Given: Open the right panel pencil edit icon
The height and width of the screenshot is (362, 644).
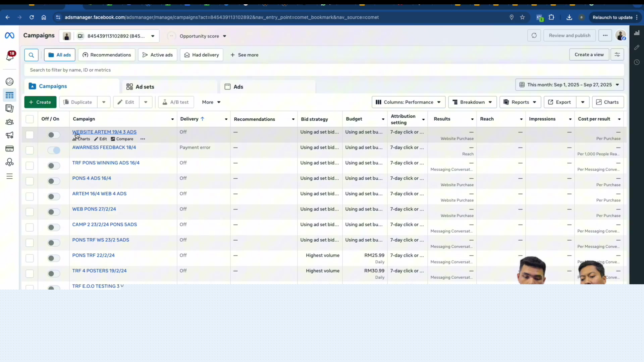Looking at the screenshot, I should tap(637, 48).
